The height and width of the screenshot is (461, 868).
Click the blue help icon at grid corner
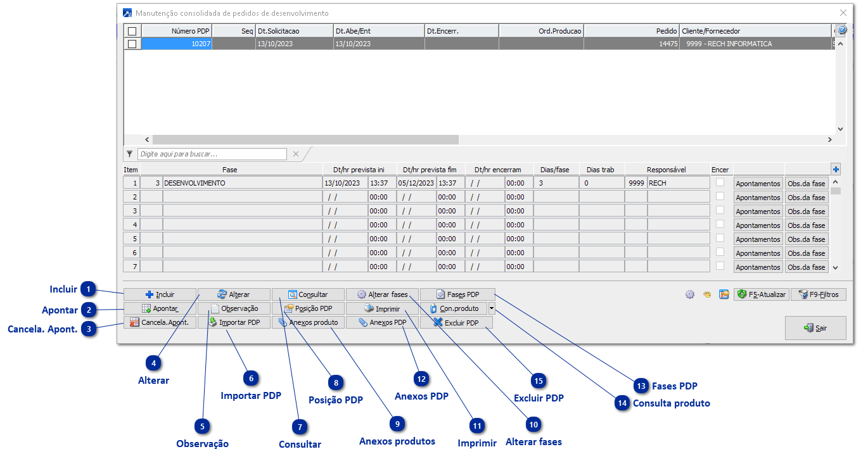841,30
